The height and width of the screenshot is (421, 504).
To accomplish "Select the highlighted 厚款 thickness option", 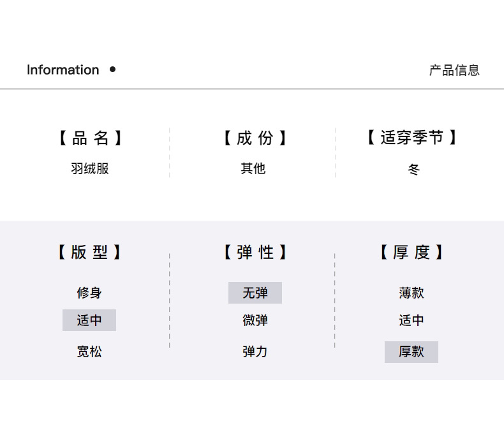I will 411,352.
